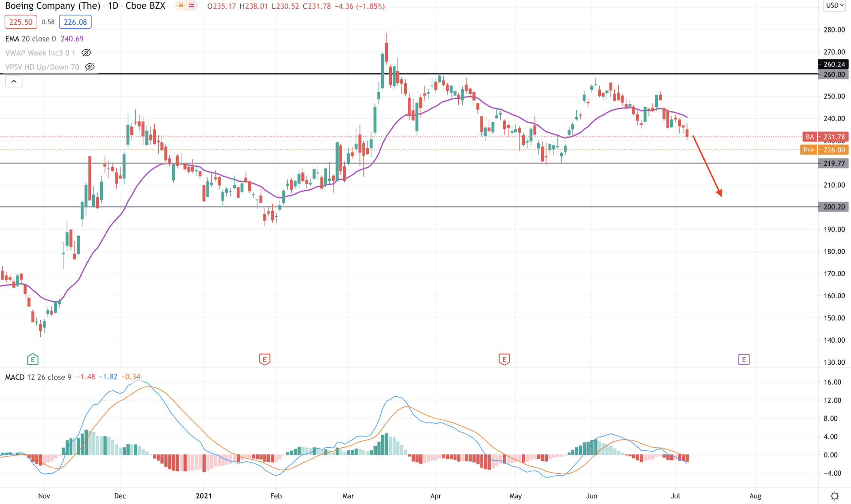Toggle visibility of VWAP Week indicator

(x=86, y=53)
